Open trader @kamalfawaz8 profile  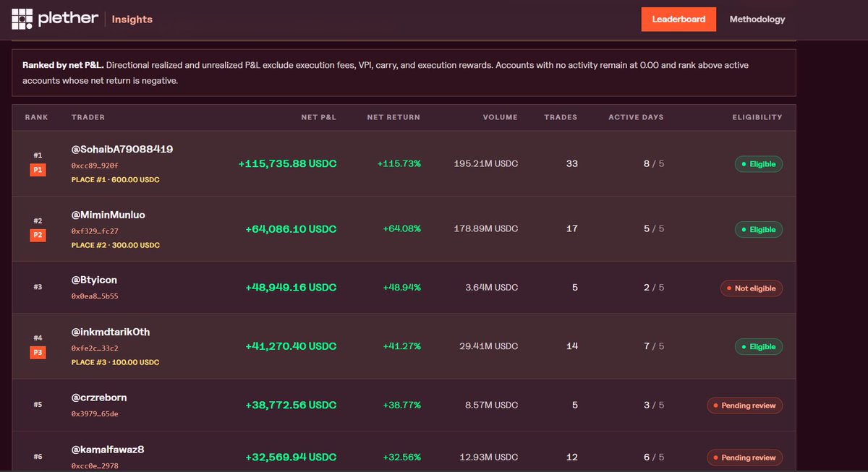pos(107,450)
